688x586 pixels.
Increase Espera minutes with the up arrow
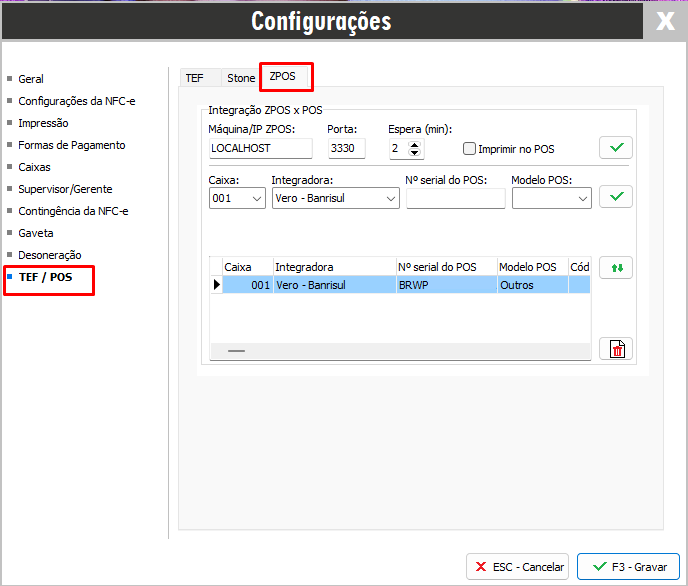(416, 144)
